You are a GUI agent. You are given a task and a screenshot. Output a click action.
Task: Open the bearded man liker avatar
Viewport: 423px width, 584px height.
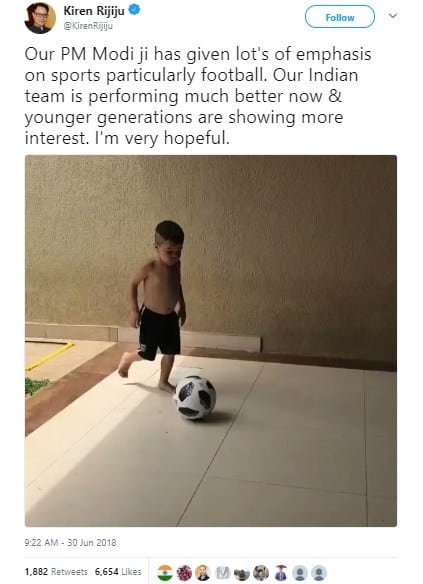[203, 572]
